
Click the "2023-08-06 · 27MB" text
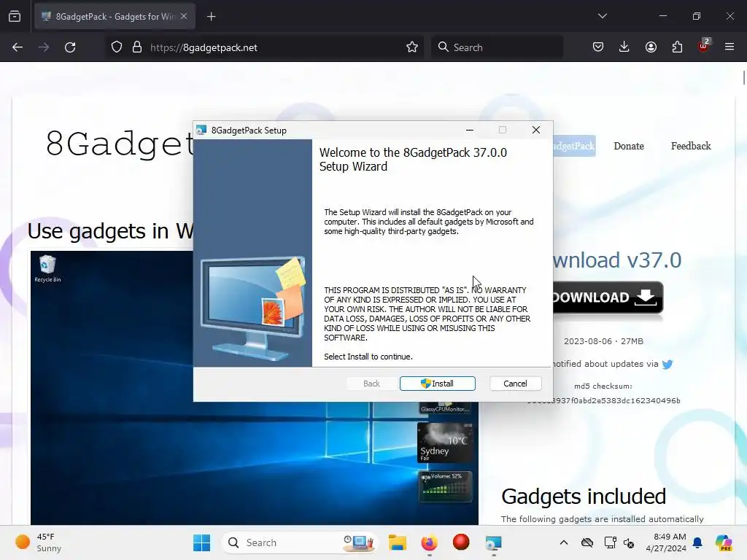603,341
